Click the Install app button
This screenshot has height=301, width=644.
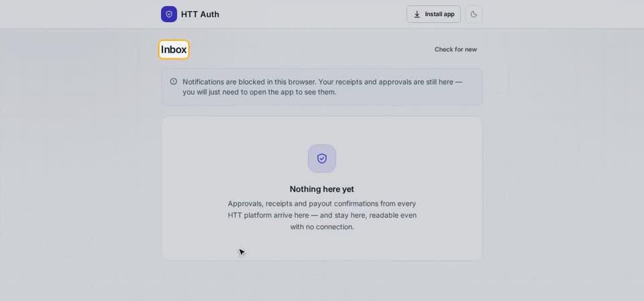point(434,14)
